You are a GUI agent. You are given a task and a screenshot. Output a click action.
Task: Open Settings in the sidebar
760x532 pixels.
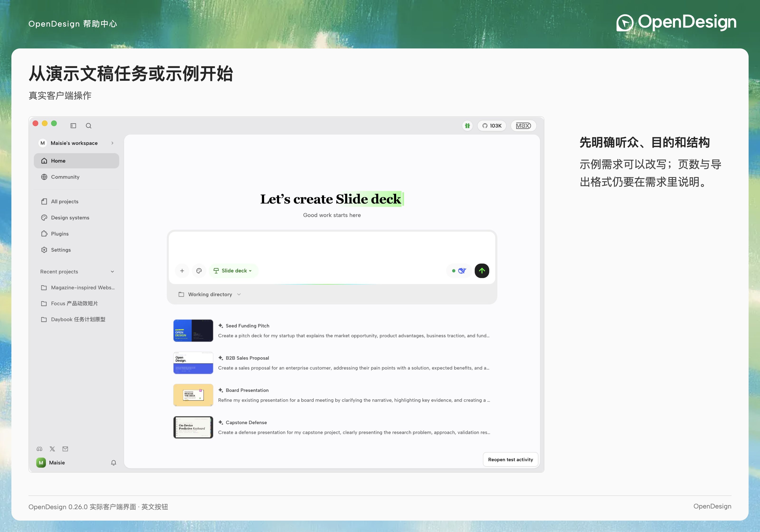click(x=76, y=250)
